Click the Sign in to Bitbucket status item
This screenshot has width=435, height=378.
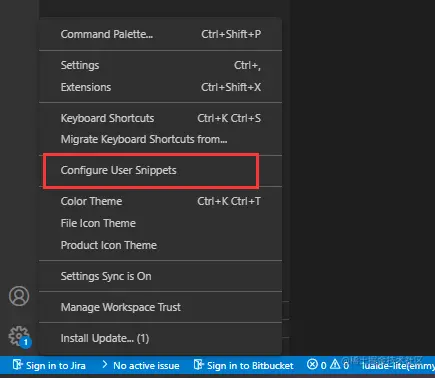244,365
